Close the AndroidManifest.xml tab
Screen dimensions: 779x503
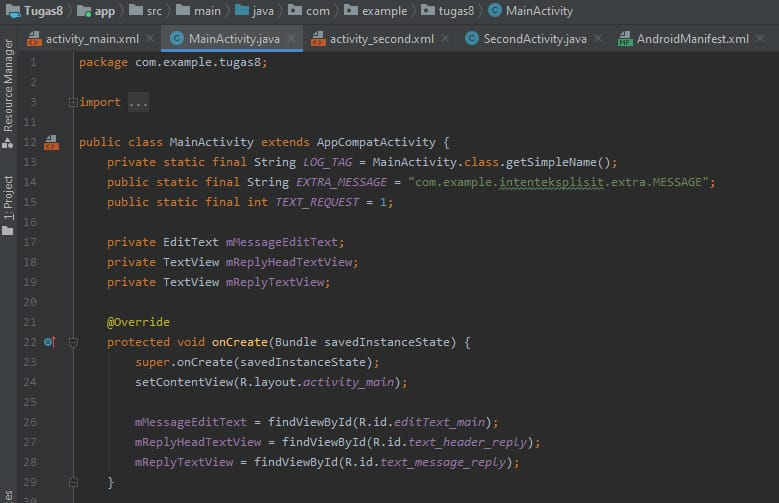pyautogui.click(x=760, y=38)
